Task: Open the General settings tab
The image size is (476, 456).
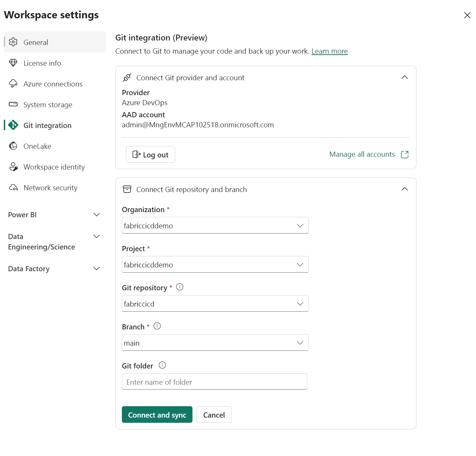Action: 55,42
